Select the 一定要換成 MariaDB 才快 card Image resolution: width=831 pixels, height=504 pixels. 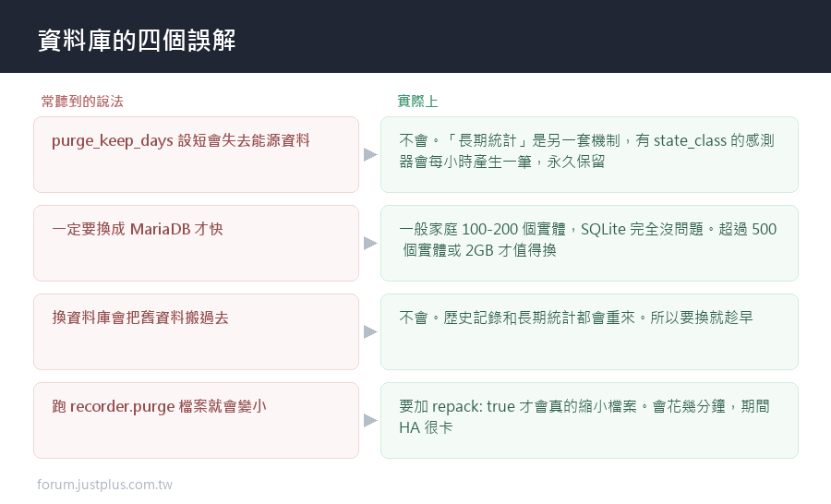click(196, 244)
